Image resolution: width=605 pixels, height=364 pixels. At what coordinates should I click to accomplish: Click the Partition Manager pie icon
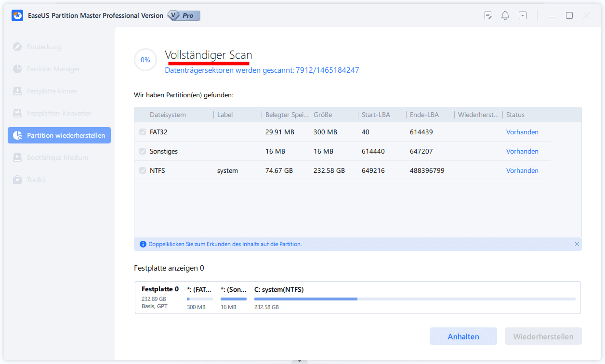coord(17,69)
